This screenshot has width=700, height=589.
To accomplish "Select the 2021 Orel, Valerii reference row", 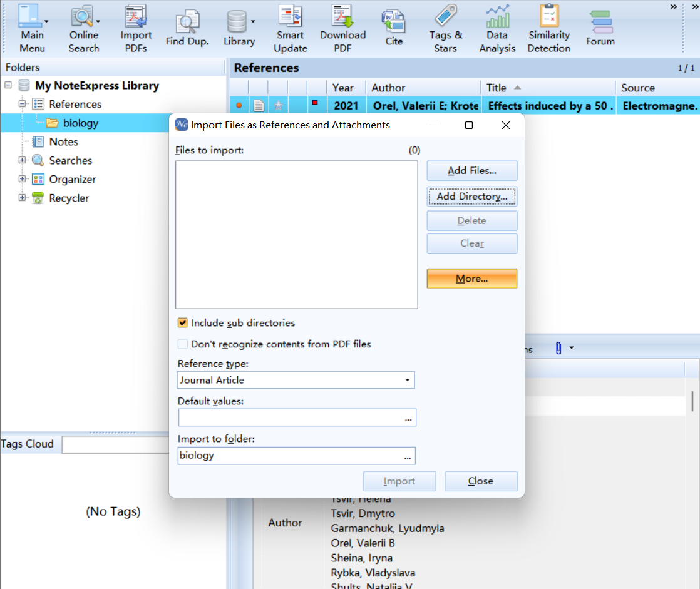I will 465,106.
